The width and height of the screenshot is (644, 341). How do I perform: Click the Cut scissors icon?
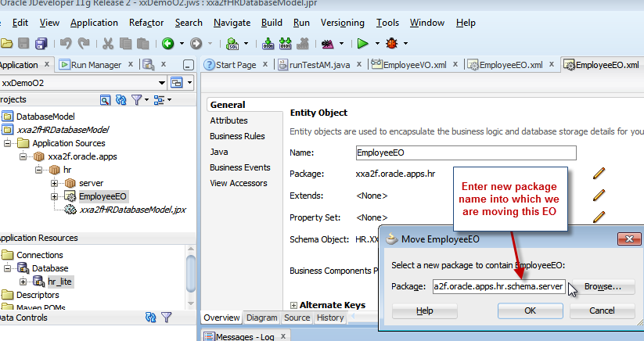(x=108, y=43)
